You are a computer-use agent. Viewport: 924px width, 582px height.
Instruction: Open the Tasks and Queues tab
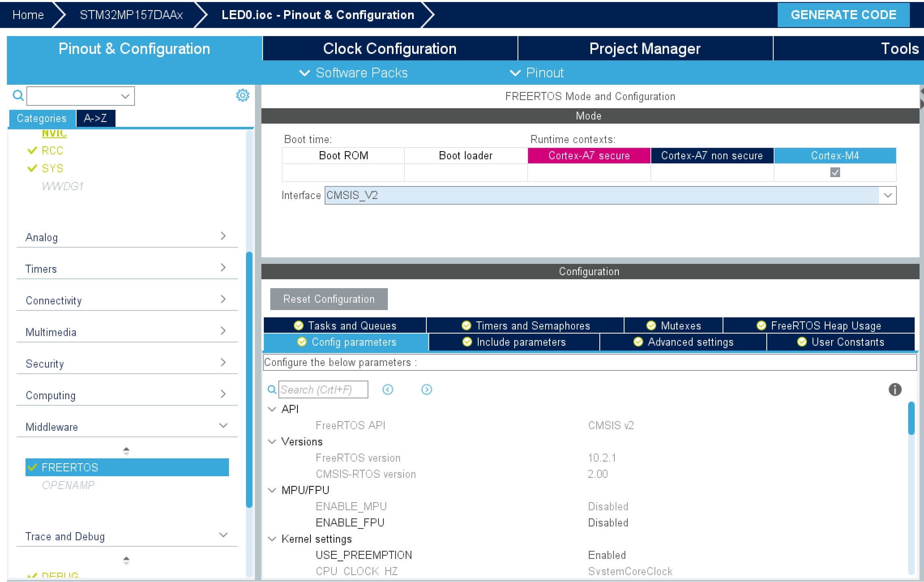click(x=345, y=325)
